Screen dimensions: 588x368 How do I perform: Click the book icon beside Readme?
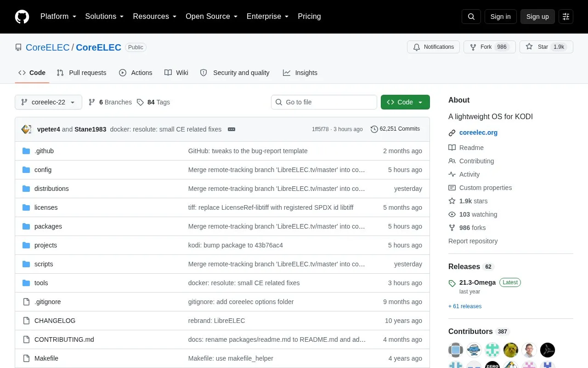pos(452,148)
